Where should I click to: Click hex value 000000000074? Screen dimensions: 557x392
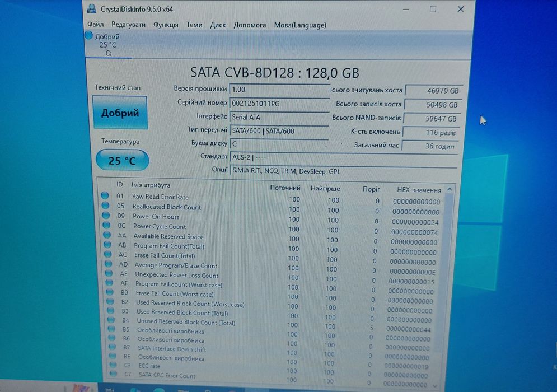pyautogui.click(x=415, y=232)
